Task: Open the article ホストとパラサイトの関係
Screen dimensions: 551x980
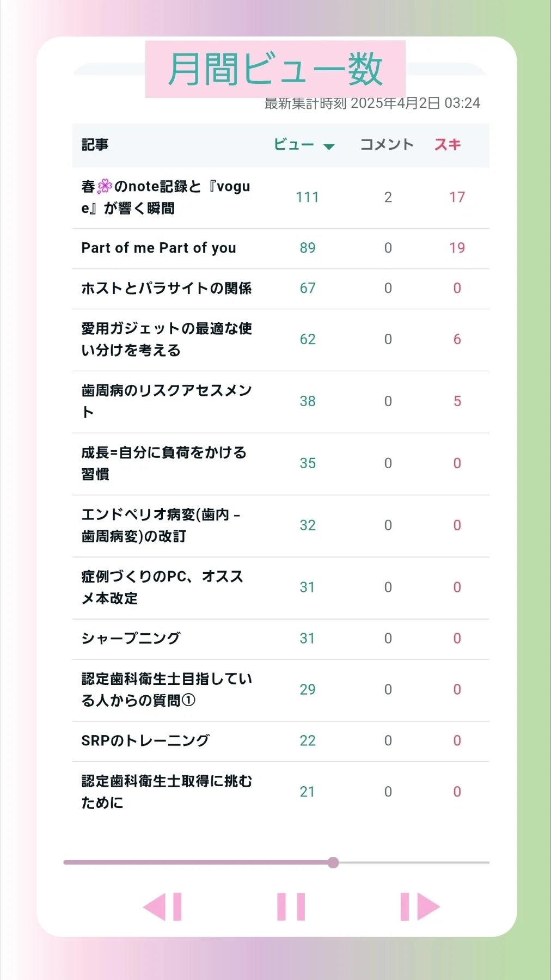Action: [x=166, y=289]
